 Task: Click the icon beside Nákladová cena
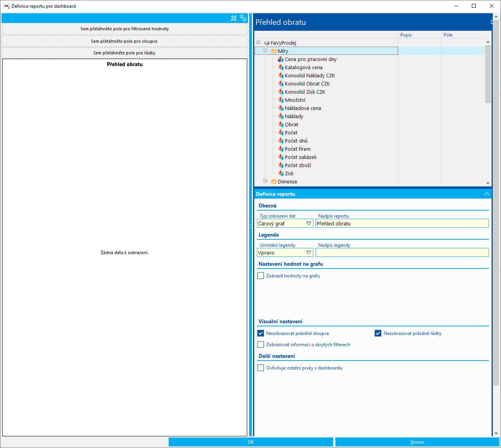pyautogui.click(x=281, y=108)
